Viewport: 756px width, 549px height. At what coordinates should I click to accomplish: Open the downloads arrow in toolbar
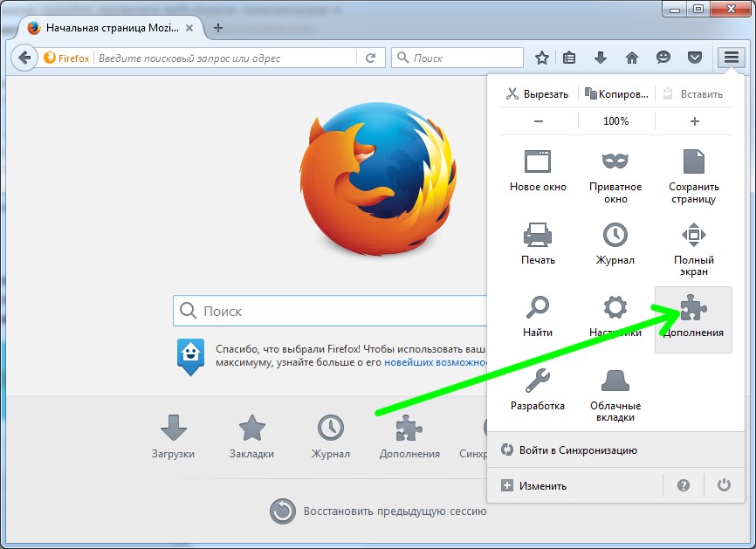(x=601, y=58)
